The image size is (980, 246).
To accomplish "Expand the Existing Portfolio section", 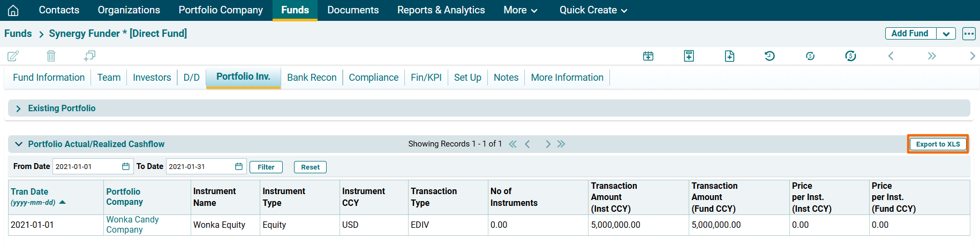I will point(19,109).
